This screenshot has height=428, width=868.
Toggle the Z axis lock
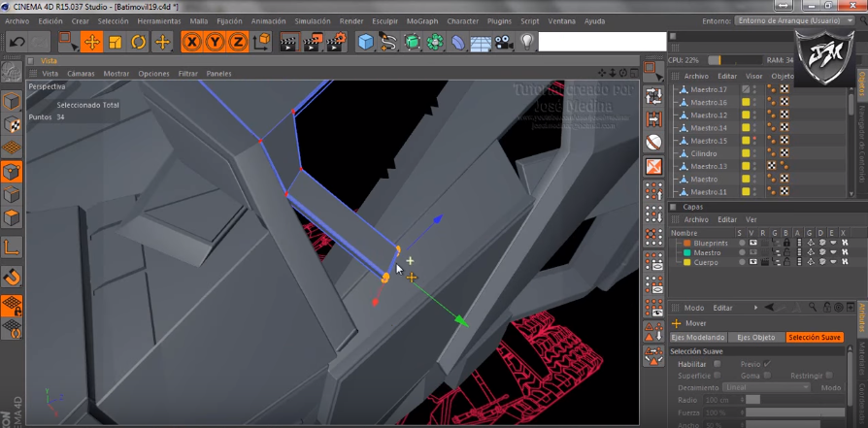(x=238, y=42)
